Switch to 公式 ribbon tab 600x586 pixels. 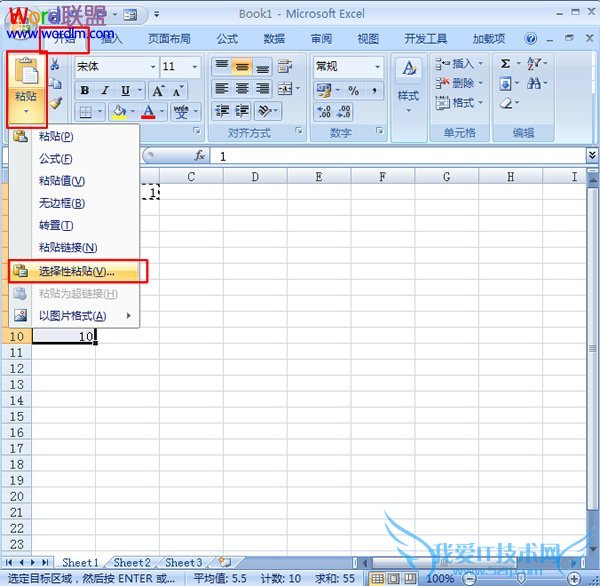[227, 39]
